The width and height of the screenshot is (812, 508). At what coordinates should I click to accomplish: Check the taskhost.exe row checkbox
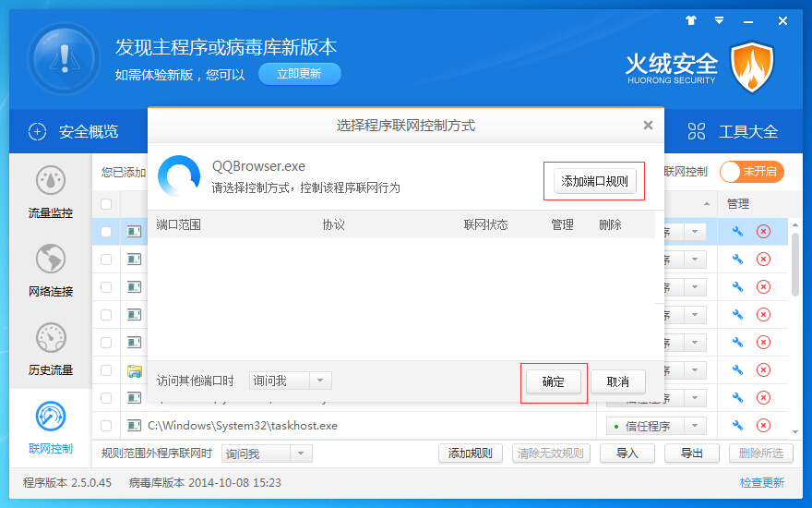point(106,426)
